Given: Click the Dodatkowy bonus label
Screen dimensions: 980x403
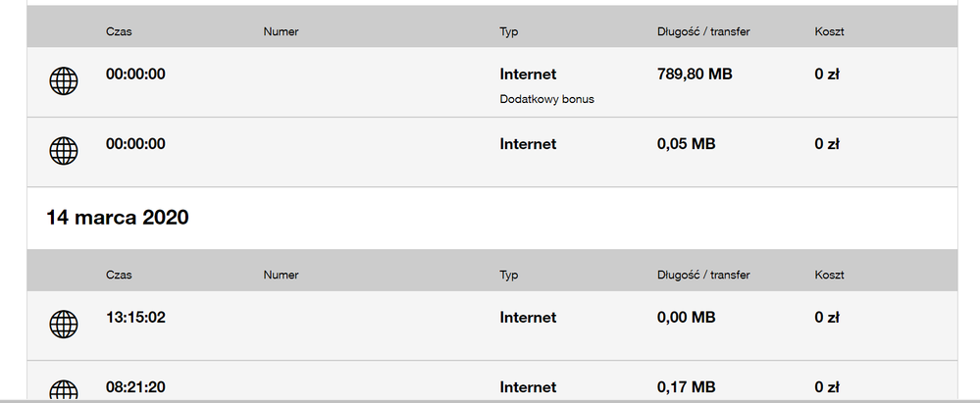Looking at the screenshot, I should tap(546, 99).
